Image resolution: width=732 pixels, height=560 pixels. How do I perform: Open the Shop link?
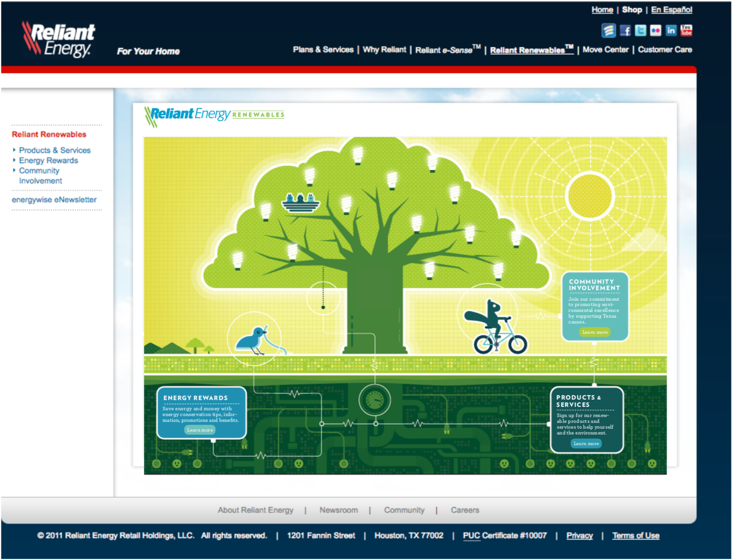click(x=632, y=10)
